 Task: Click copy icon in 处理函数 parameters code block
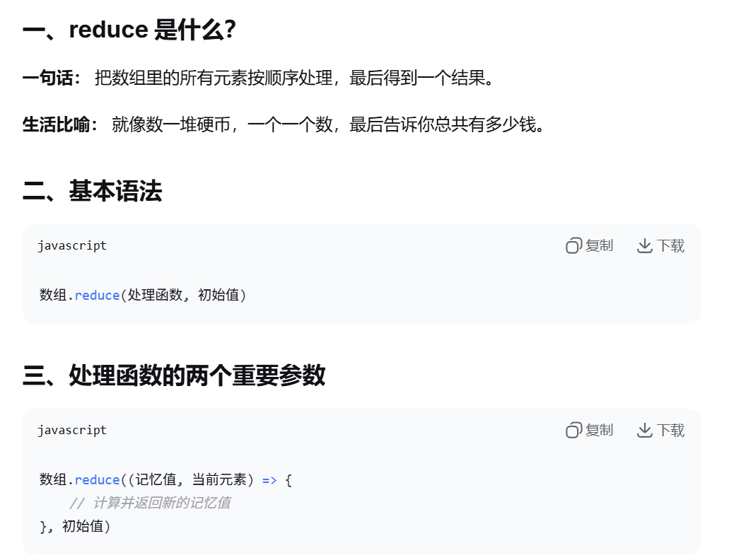tap(574, 431)
